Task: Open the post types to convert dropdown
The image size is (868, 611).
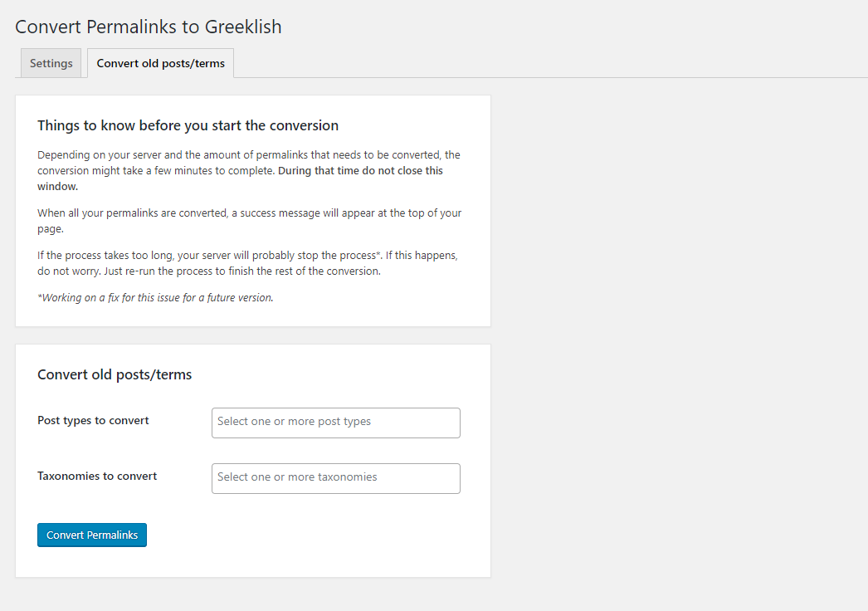Action: 335,423
